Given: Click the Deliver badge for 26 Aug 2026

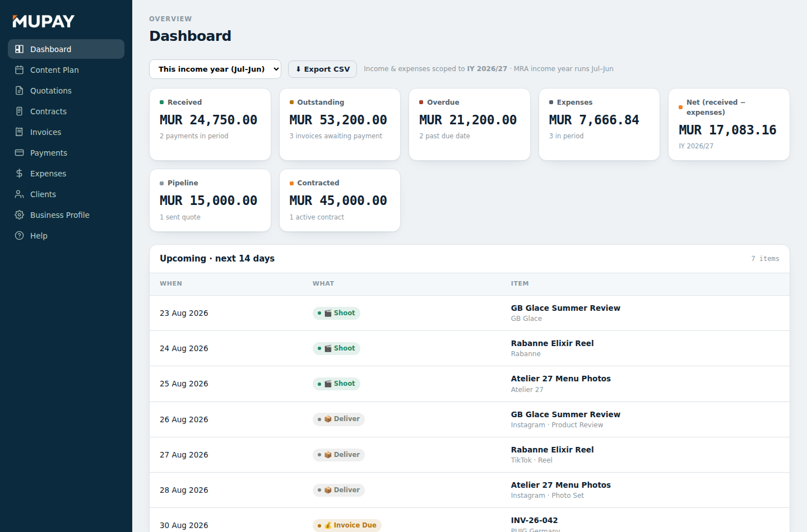Looking at the screenshot, I should (x=338, y=419).
